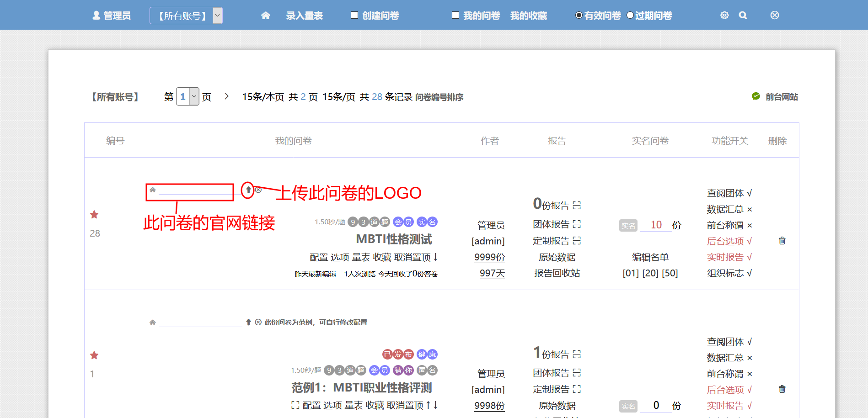Open the page number selector showing 1
868x418 pixels.
[188, 96]
